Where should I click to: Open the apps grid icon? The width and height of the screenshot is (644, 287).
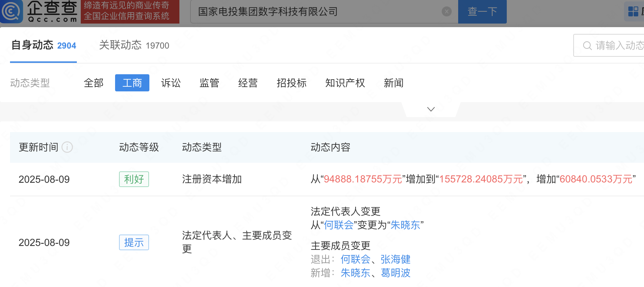(x=633, y=11)
